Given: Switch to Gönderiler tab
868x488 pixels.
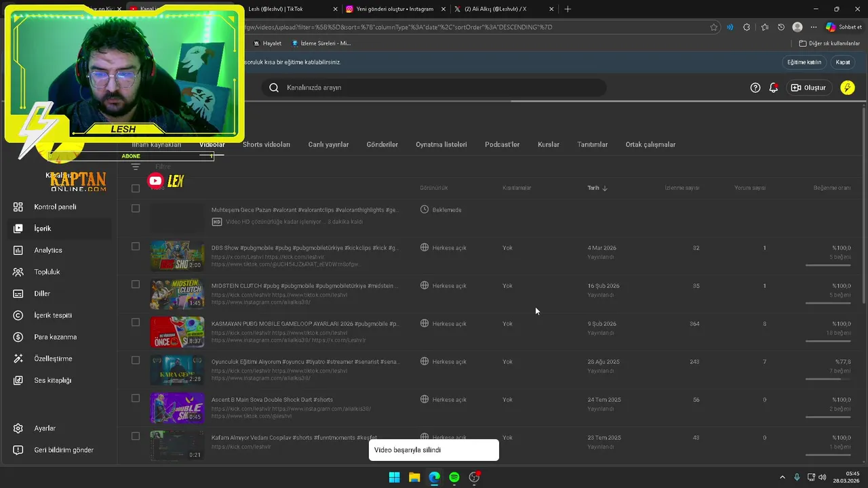Looking at the screenshot, I should coord(382,144).
